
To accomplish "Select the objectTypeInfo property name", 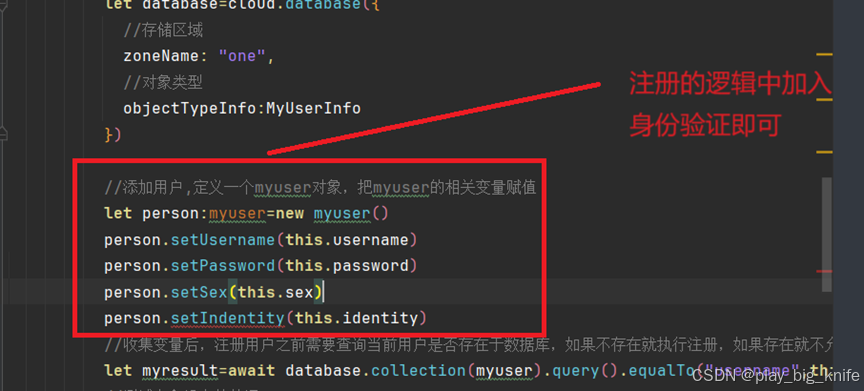I will tap(190, 108).
